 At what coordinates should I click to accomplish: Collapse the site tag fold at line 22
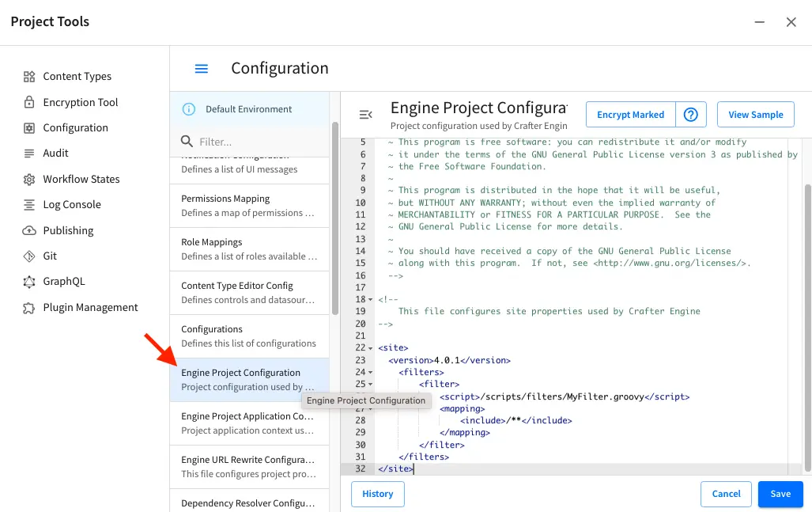(x=370, y=348)
